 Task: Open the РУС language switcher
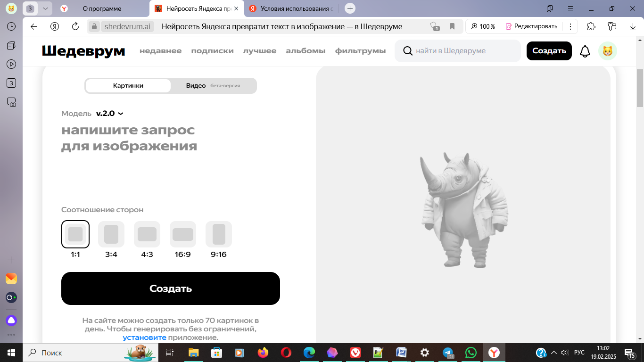pos(579,353)
